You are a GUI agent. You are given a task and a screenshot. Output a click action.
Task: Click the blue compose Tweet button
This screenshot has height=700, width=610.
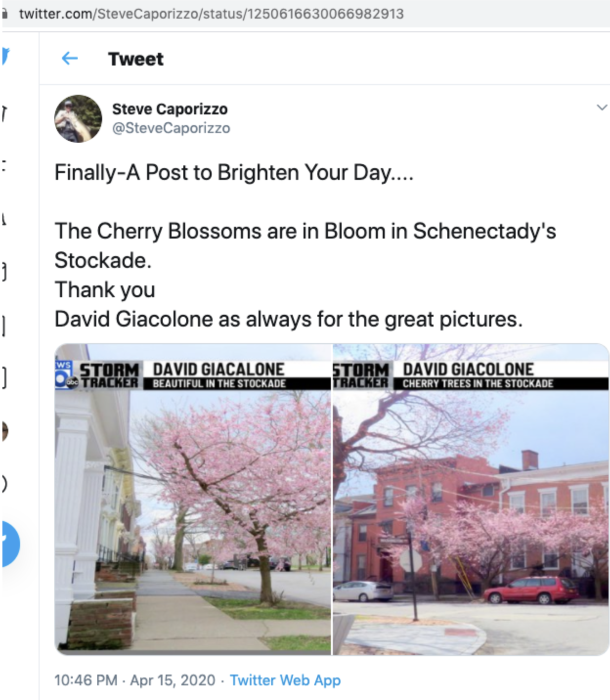[x=10, y=543]
